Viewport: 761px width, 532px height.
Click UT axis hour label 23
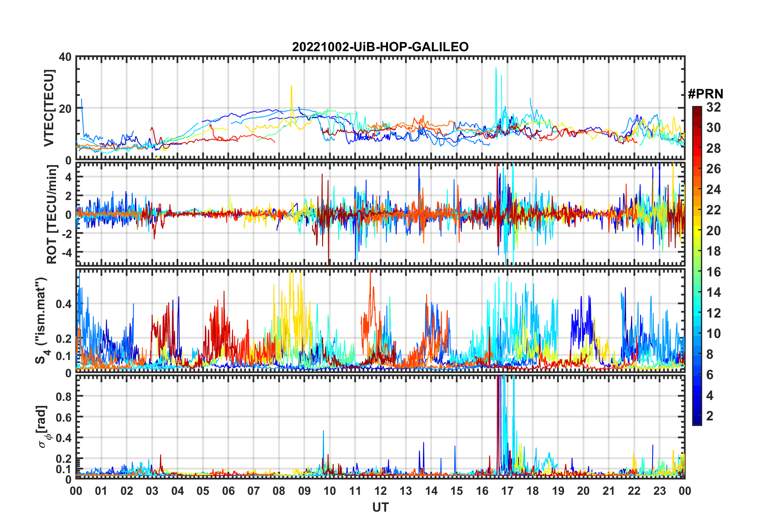(660, 491)
